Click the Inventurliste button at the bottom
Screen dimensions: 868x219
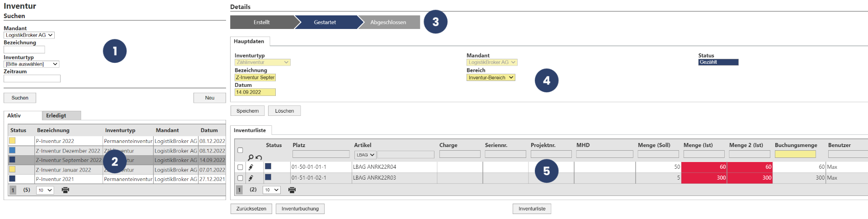(532, 209)
